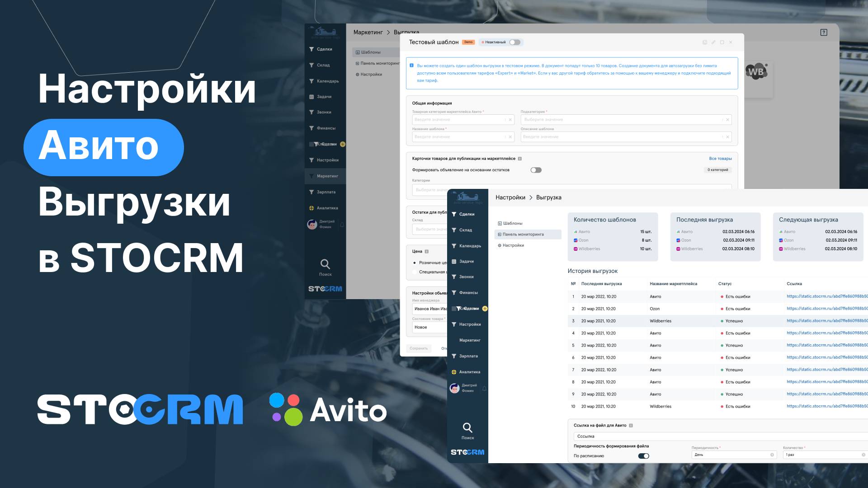Screen dimensions: 868x488
Task: Click the Статус column header in history table
Action: [x=725, y=284]
